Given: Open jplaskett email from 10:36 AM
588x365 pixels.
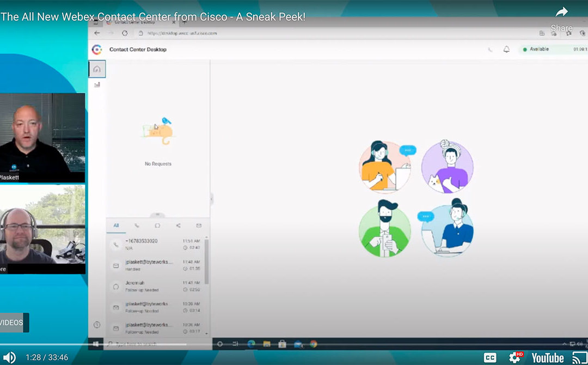Looking at the screenshot, I should pyautogui.click(x=156, y=328).
